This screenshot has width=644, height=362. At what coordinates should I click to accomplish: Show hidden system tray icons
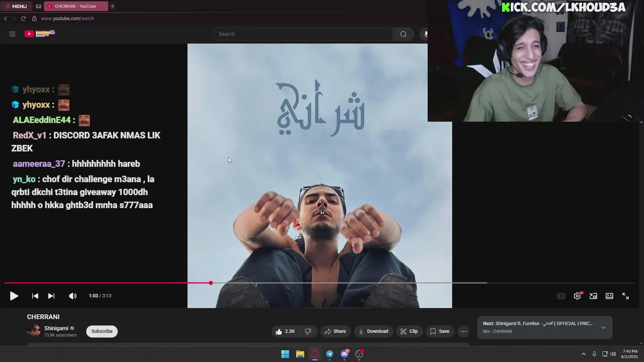584,354
